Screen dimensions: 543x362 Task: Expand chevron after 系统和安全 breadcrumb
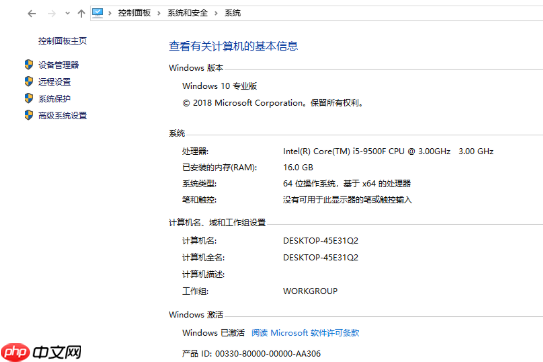point(216,13)
